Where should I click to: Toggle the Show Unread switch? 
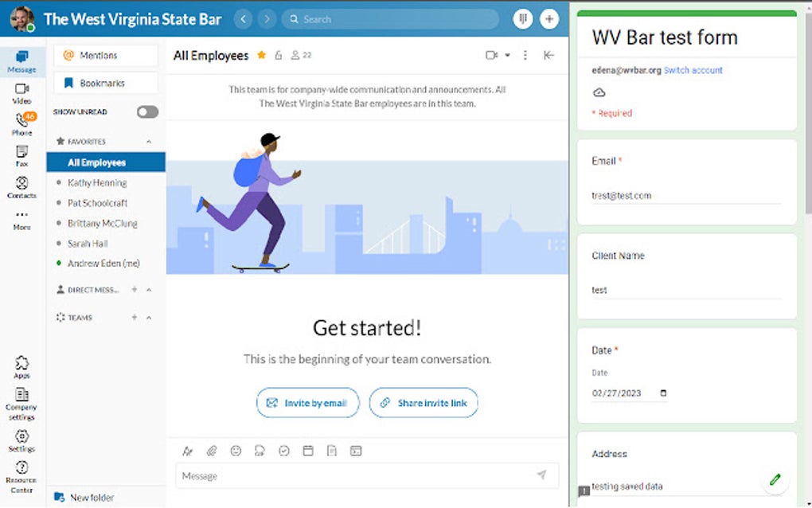click(147, 111)
